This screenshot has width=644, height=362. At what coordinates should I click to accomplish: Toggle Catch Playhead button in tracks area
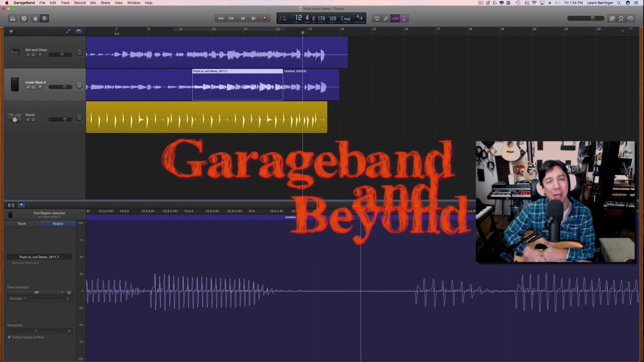click(x=78, y=31)
